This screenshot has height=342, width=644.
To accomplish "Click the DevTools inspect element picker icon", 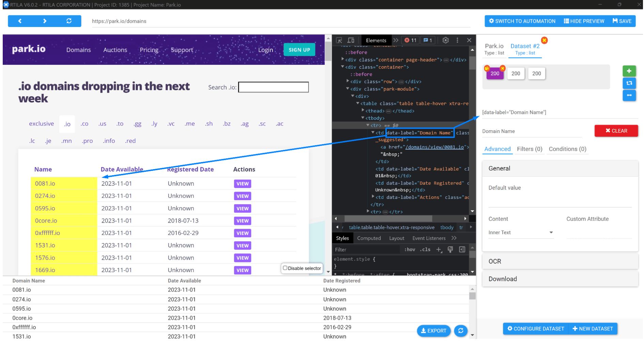I will 339,40.
